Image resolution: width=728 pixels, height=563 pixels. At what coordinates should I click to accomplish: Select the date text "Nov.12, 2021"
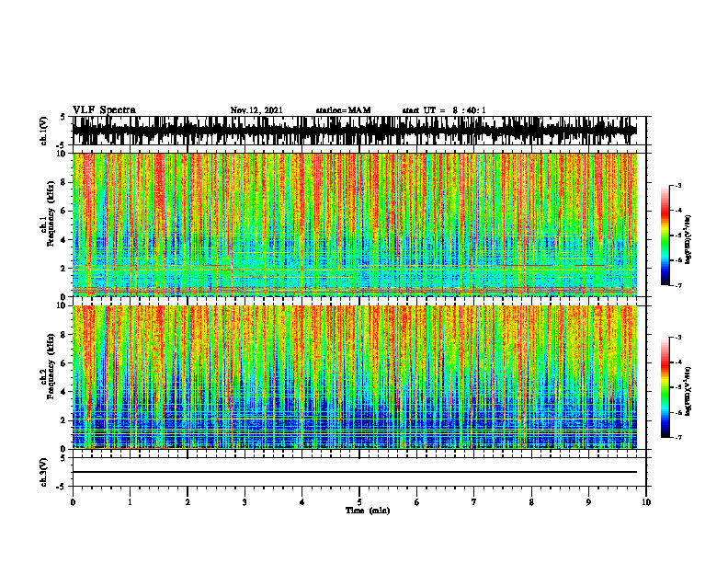click(256, 110)
